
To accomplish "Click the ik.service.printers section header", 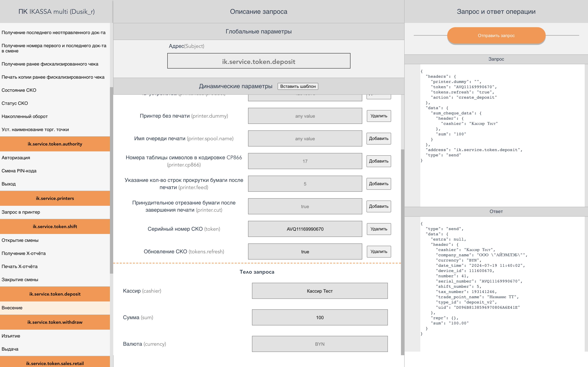I will (x=55, y=198).
